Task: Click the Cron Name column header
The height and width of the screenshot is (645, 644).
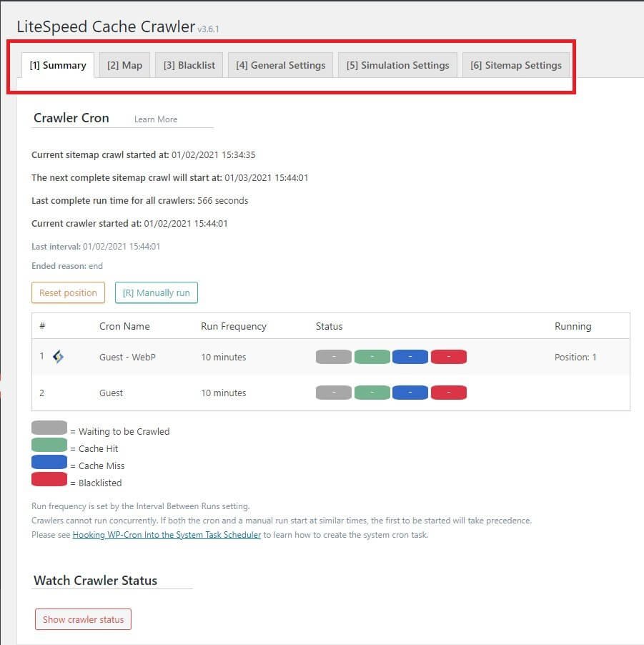Action: 124,326
